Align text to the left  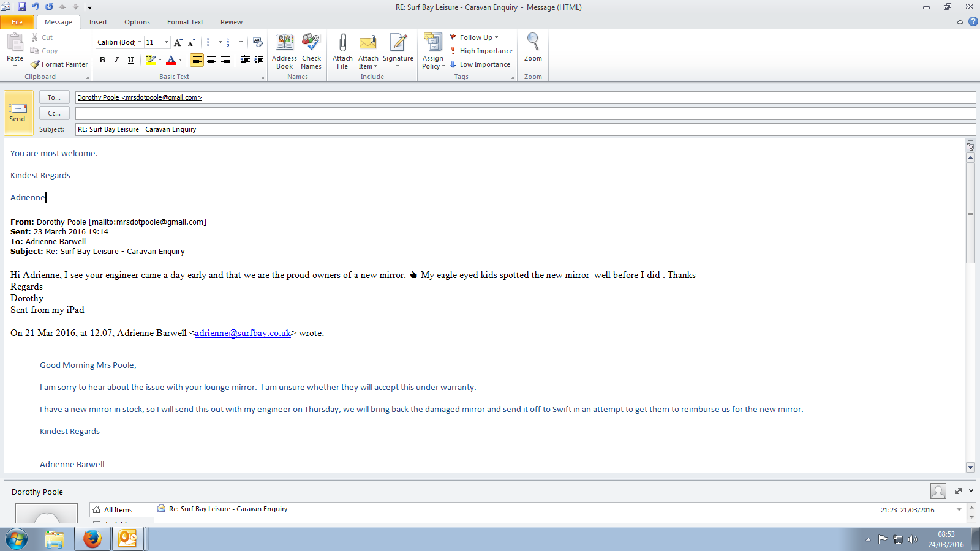pyautogui.click(x=197, y=59)
